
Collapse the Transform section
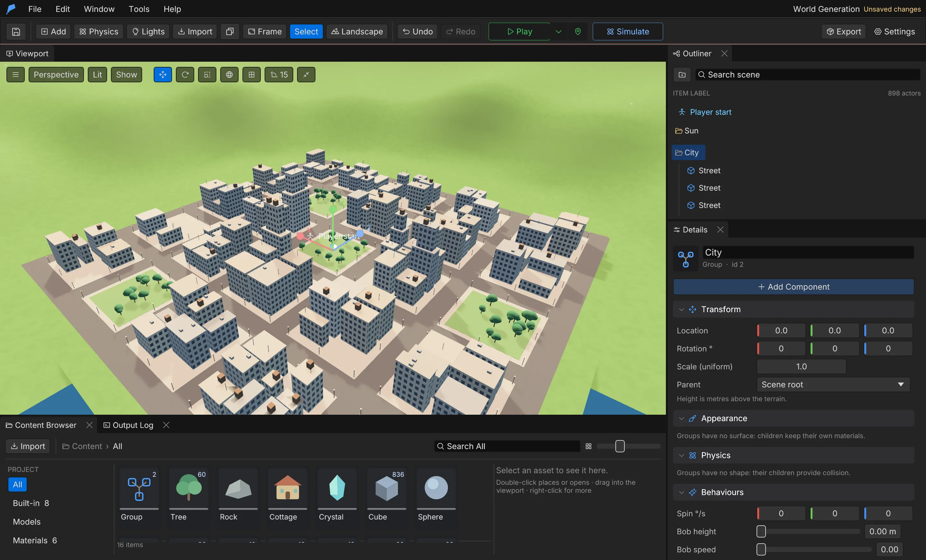pyautogui.click(x=681, y=309)
